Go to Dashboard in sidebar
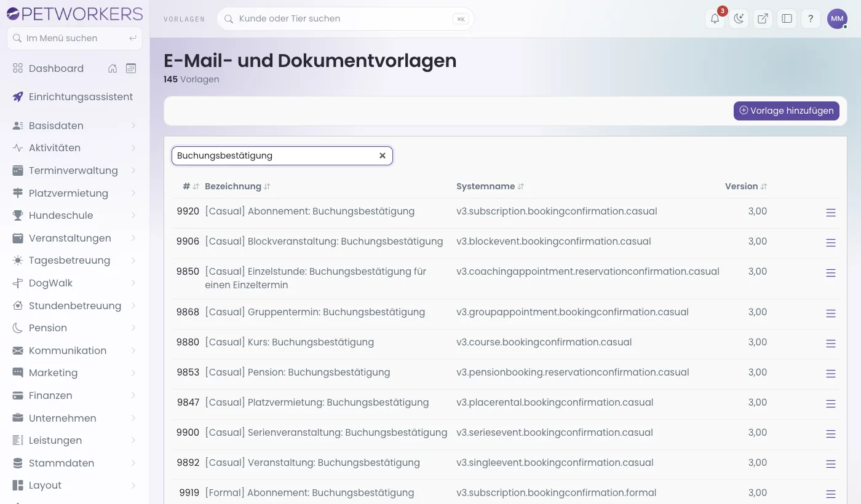The height and width of the screenshot is (504, 861). [56, 68]
